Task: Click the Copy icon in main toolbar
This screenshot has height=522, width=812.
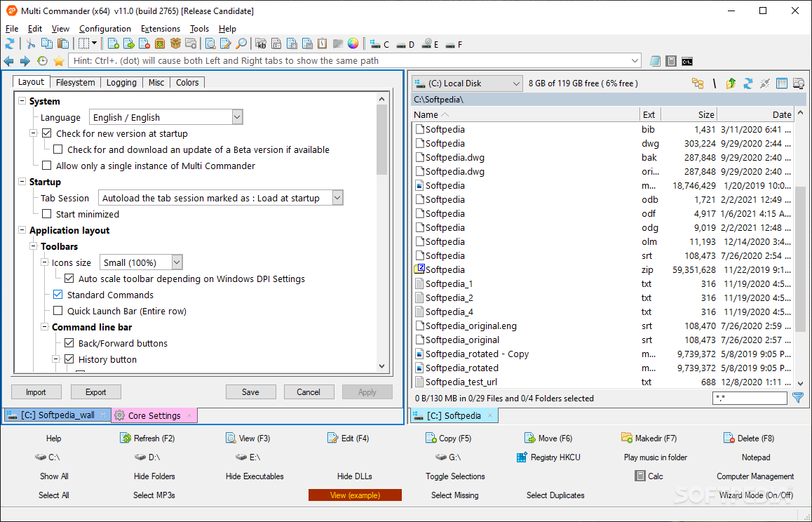Action: click(46, 44)
